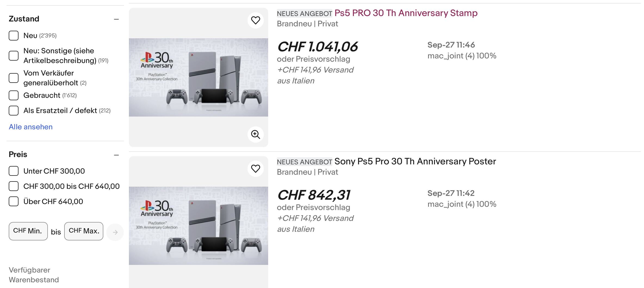Add Ps5 PRO Stamp listing to watchlist
This screenshot has width=644, height=288.
[255, 20]
